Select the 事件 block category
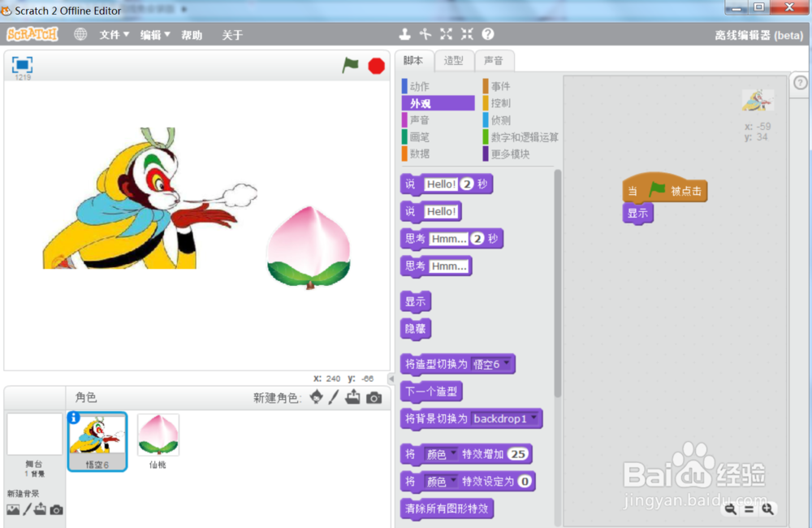 coord(520,86)
